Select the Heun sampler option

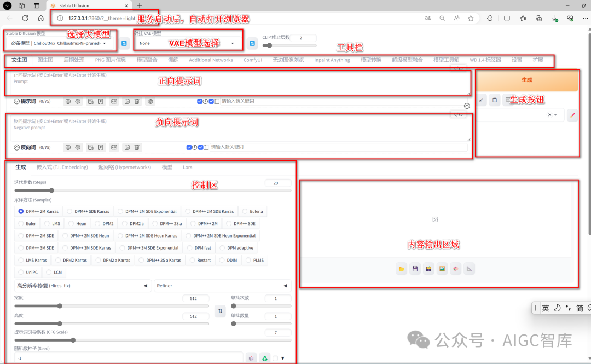[x=77, y=224]
